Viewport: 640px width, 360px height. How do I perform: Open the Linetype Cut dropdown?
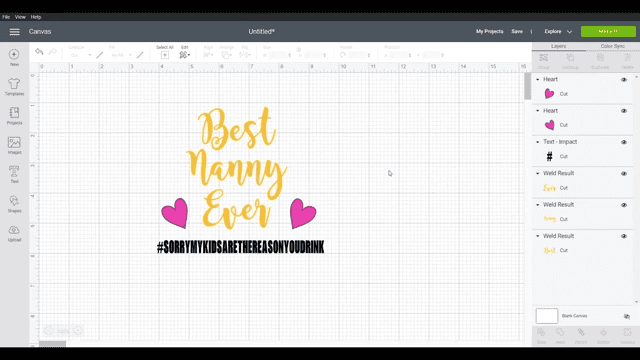(x=80, y=55)
